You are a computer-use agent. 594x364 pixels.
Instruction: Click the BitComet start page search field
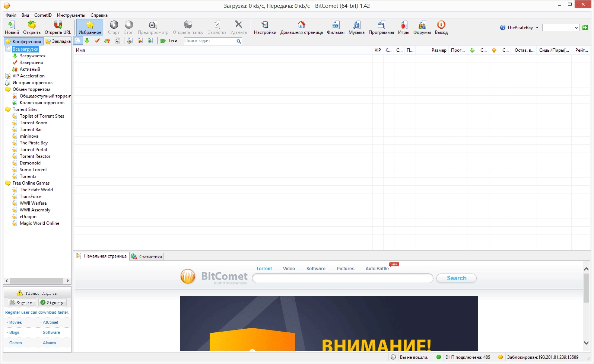343,278
